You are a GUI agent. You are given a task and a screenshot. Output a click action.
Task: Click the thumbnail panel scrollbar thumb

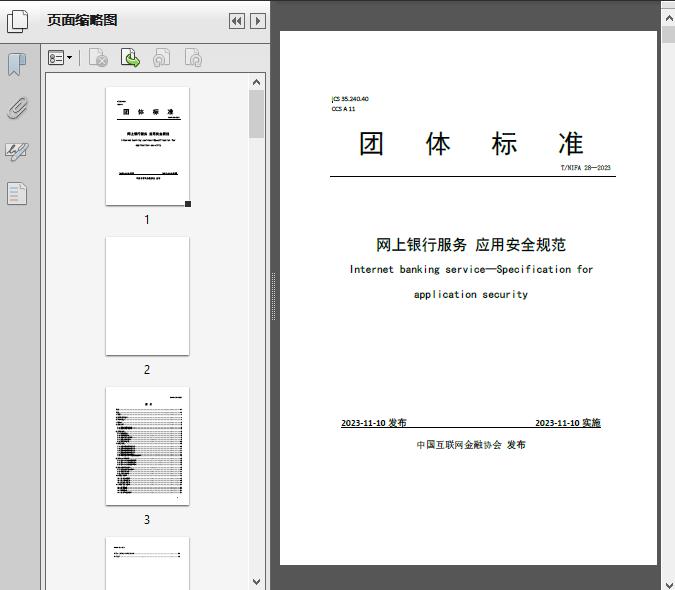tap(257, 114)
